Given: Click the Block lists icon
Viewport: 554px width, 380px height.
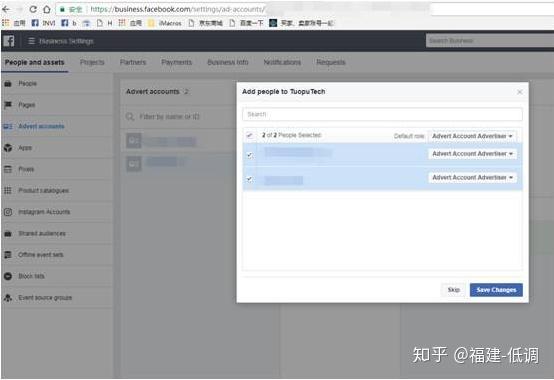Looking at the screenshot, I should [x=8, y=276].
